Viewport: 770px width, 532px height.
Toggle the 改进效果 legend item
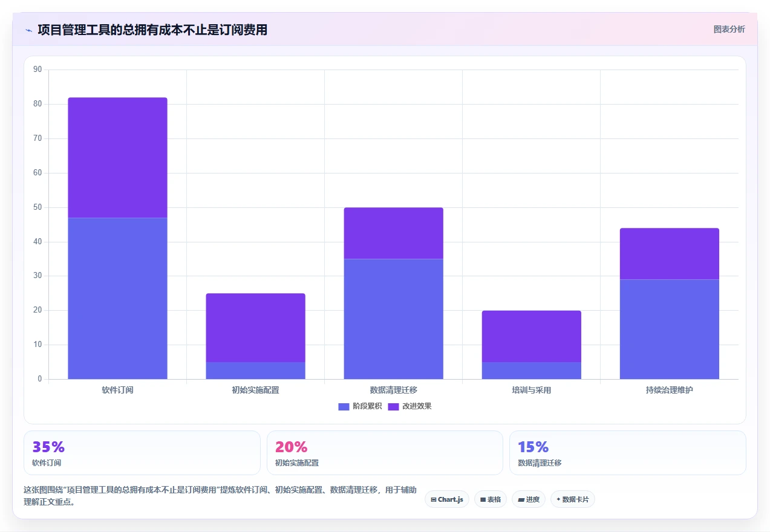[x=409, y=406]
